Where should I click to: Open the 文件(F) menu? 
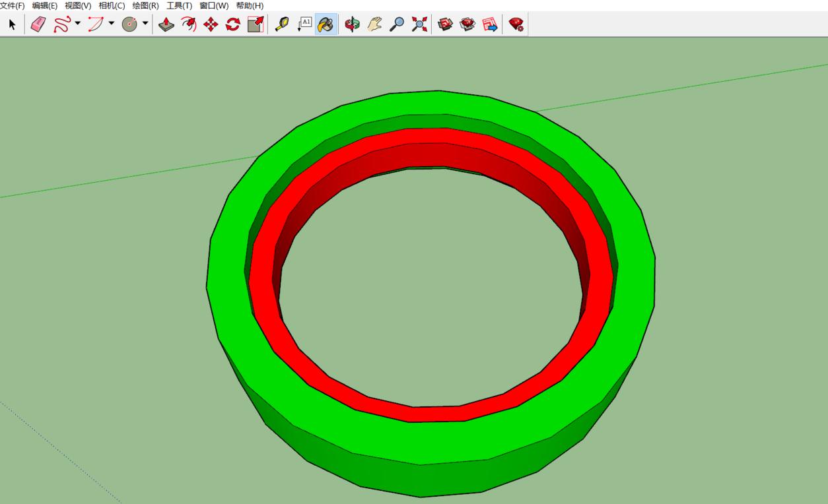(13, 5)
